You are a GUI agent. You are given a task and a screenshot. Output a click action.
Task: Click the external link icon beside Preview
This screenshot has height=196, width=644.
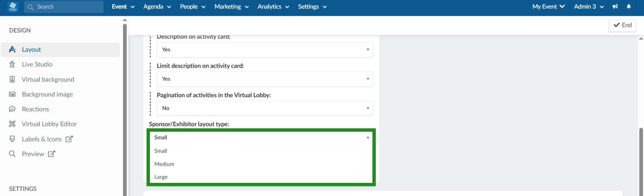[x=51, y=154]
